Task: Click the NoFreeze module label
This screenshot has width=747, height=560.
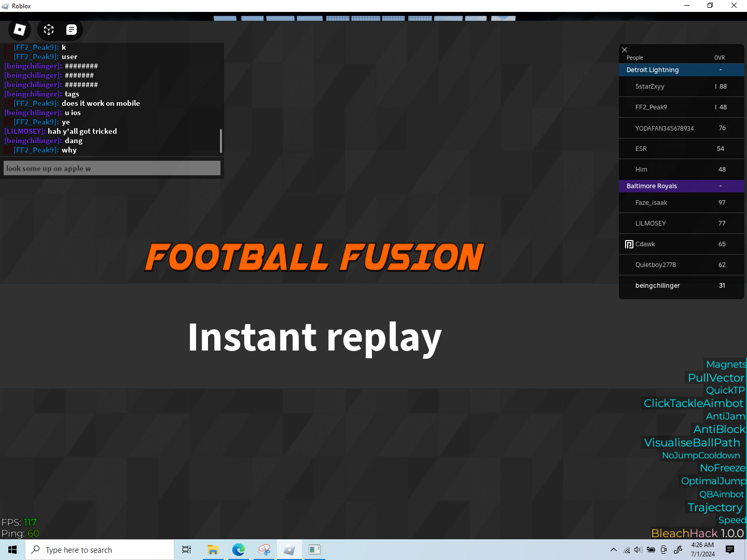Action: 723,468
